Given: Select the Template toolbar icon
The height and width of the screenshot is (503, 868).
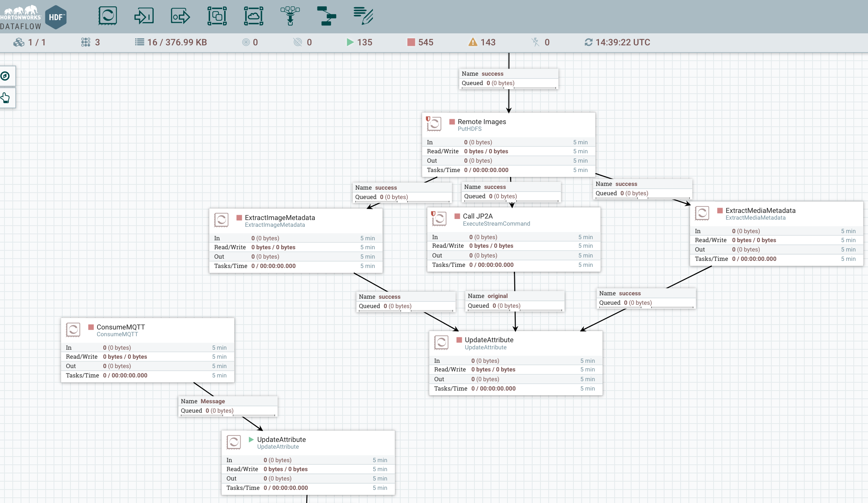Looking at the screenshot, I should pos(326,16).
